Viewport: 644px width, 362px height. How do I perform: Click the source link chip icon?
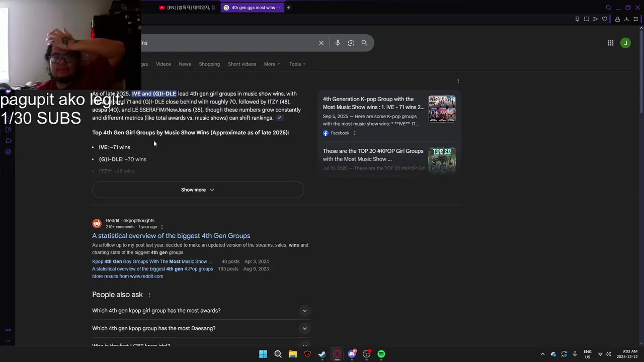pos(280,118)
